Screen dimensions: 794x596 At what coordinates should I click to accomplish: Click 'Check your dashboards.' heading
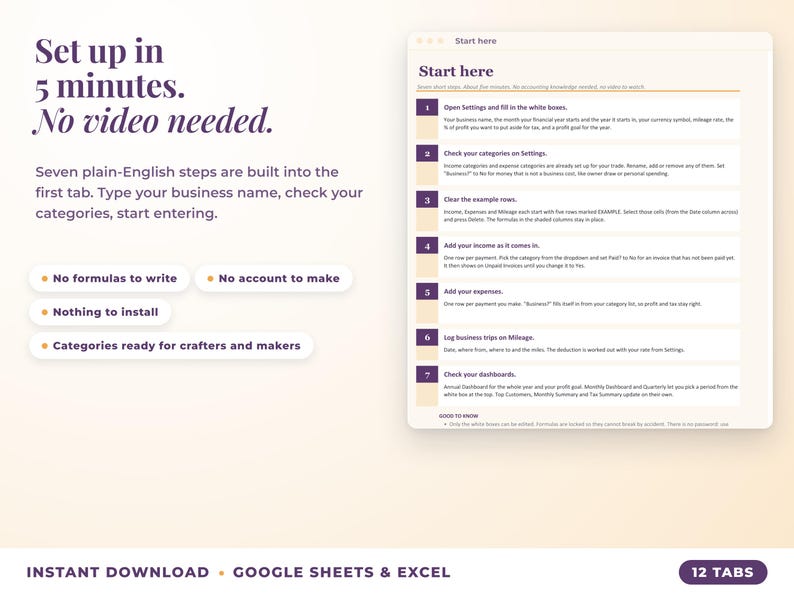(x=480, y=375)
